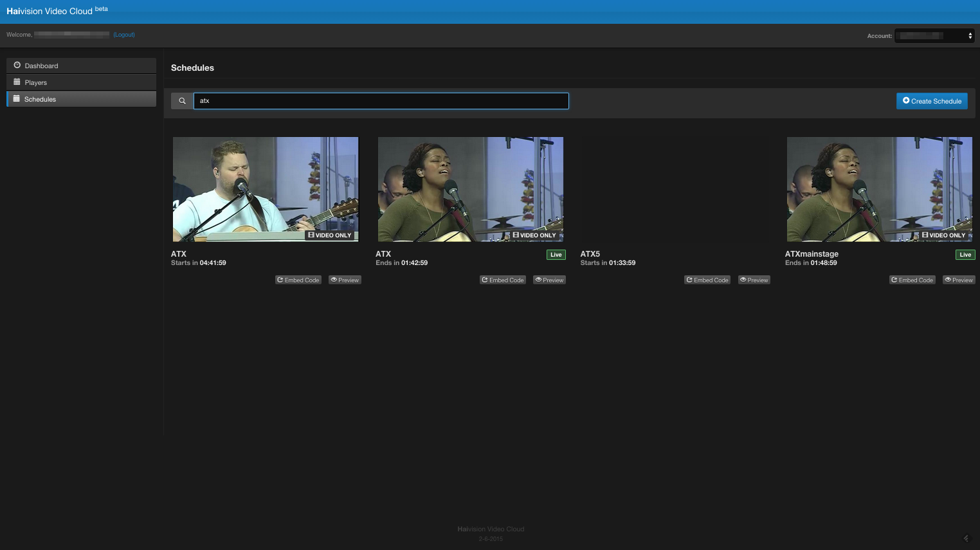Open the Players sidebar item
The height and width of the screenshot is (550, 980).
81,82
